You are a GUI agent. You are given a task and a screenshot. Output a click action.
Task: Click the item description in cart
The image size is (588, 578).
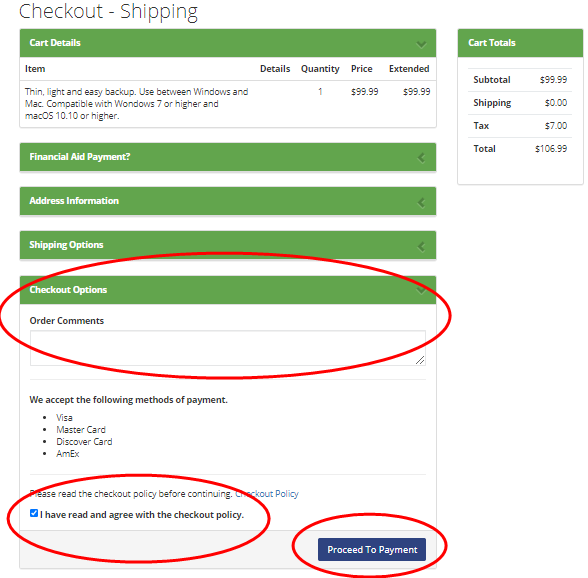point(136,104)
